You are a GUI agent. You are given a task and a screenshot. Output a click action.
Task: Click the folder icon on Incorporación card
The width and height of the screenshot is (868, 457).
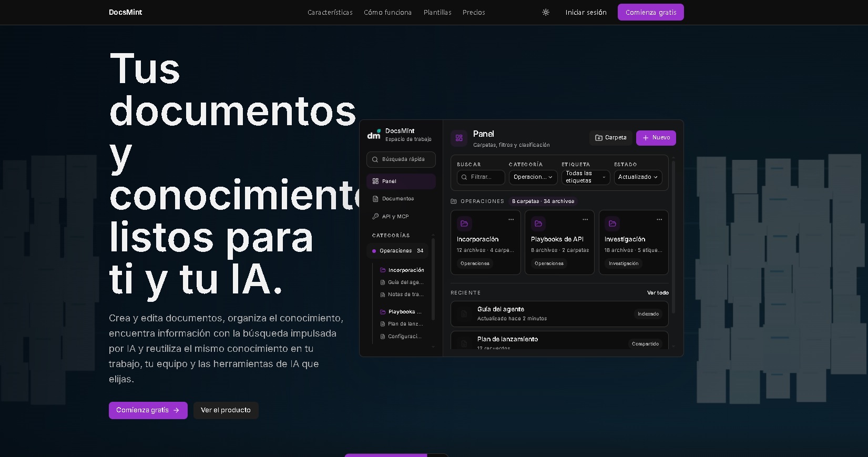click(464, 224)
